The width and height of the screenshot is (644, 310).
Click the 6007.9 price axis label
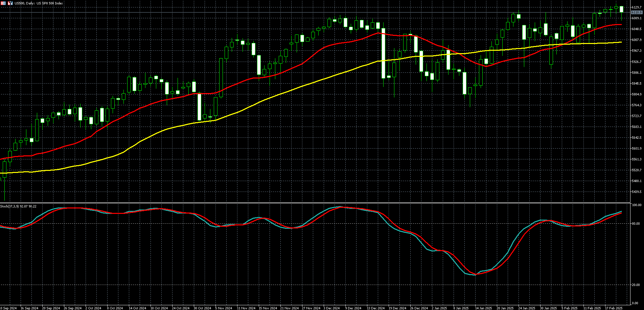pos(637,40)
